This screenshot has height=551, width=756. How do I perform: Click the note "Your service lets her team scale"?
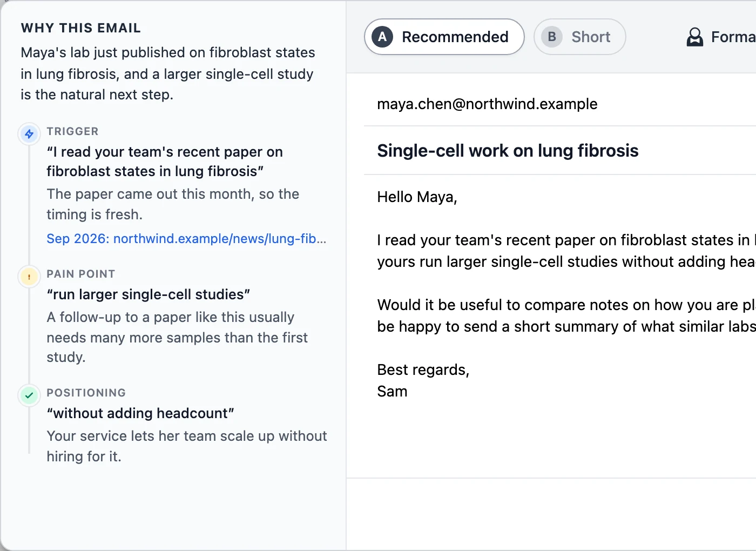click(187, 446)
